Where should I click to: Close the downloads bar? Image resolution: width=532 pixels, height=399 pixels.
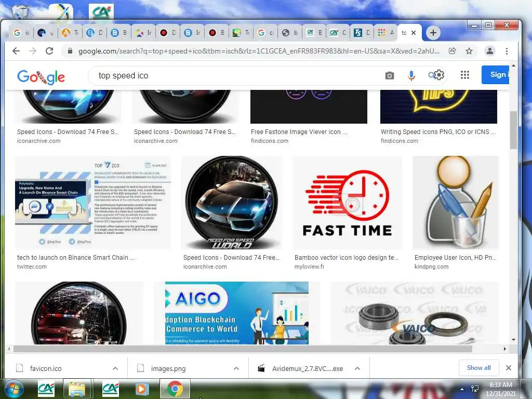coord(508,368)
